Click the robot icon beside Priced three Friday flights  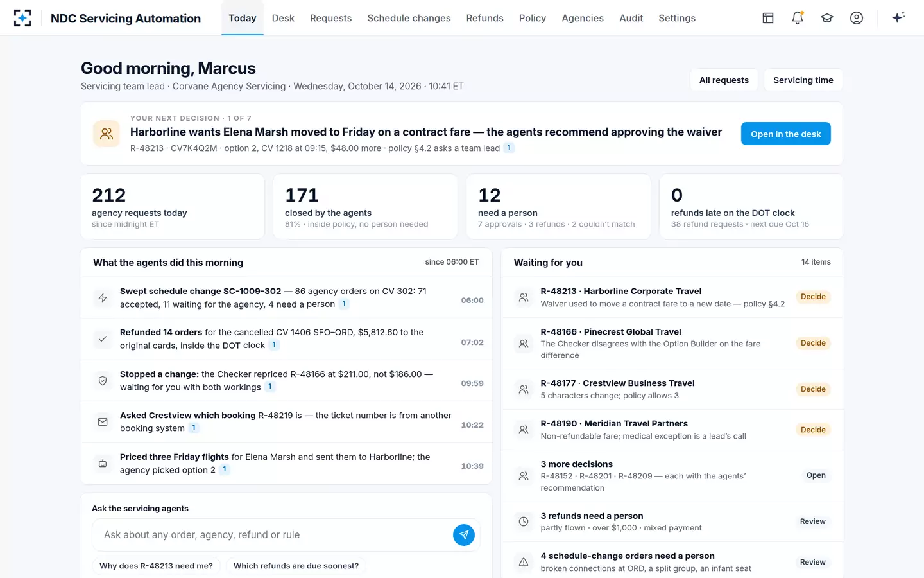[x=103, y=464]
